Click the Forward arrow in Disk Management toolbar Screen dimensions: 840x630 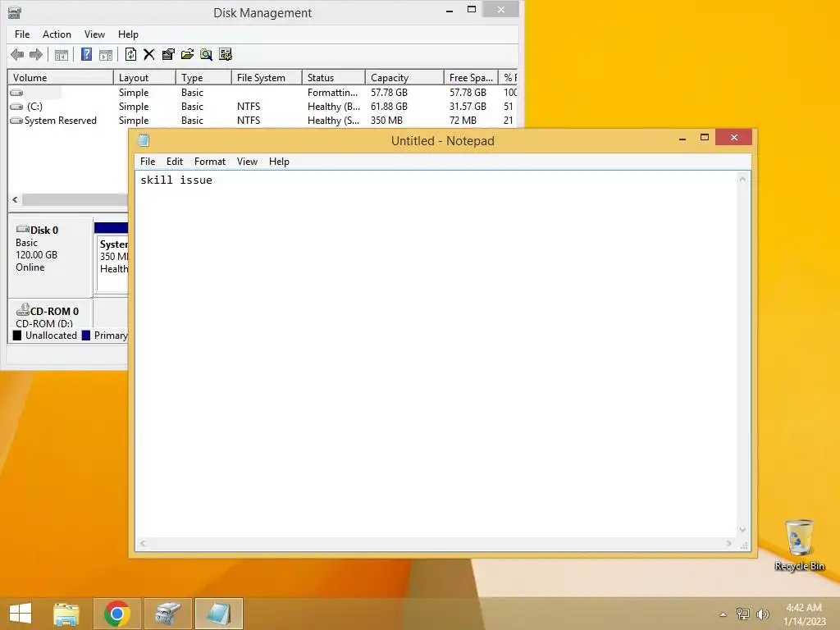pyautogui.click(x=36, y=55)
